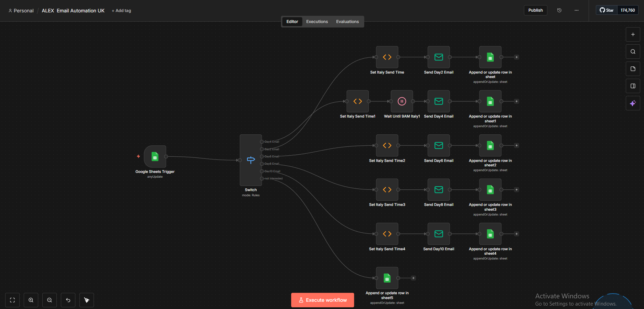
Task: Open the three-dot workflow options menu
Action: tap(577, 10)
